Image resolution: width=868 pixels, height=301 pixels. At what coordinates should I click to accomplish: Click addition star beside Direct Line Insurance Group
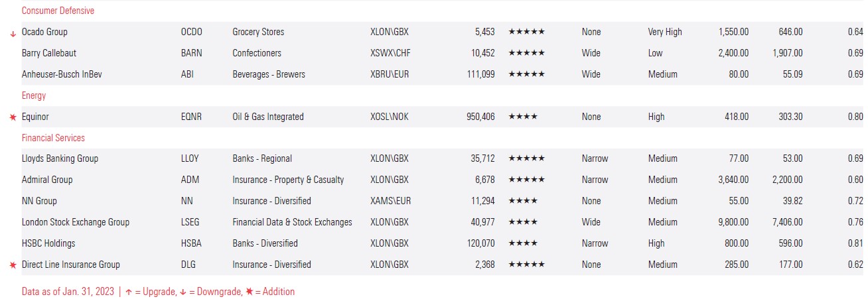point(13,265)
